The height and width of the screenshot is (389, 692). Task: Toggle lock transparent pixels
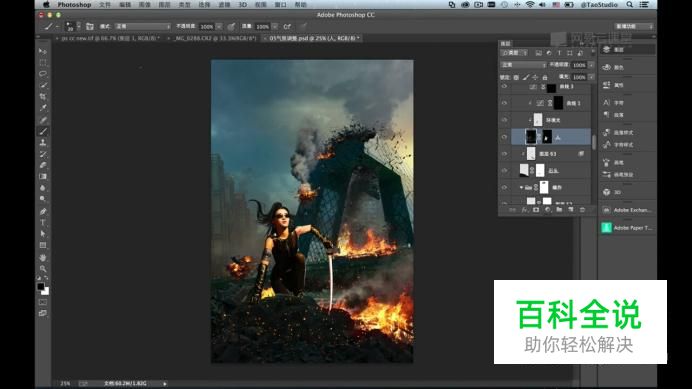pos(516,77)
